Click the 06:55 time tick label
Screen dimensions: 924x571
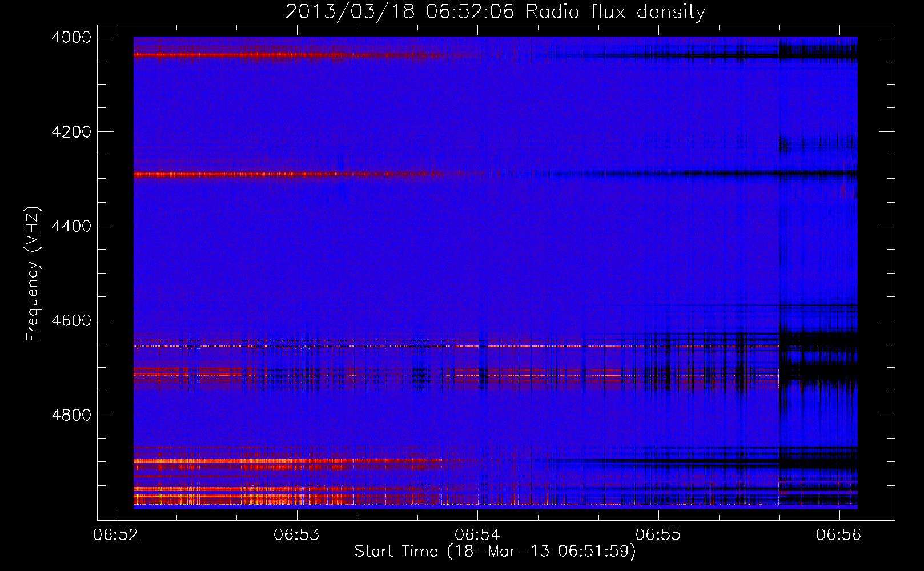click(658, 534)
